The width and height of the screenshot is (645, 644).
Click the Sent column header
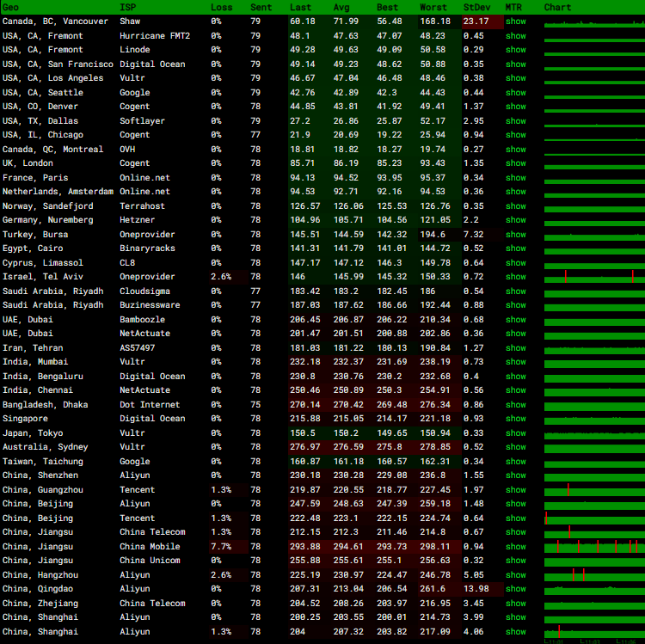(x=261, y=7)
